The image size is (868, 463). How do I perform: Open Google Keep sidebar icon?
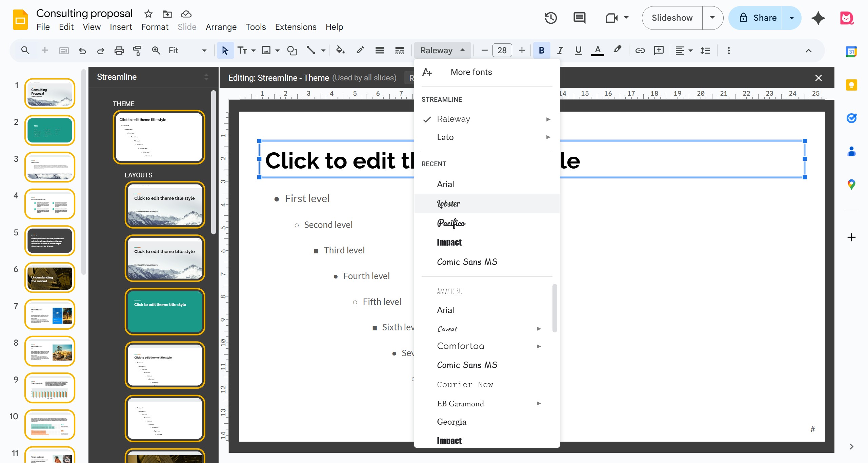pyautogui.click(x=851, y=85)
